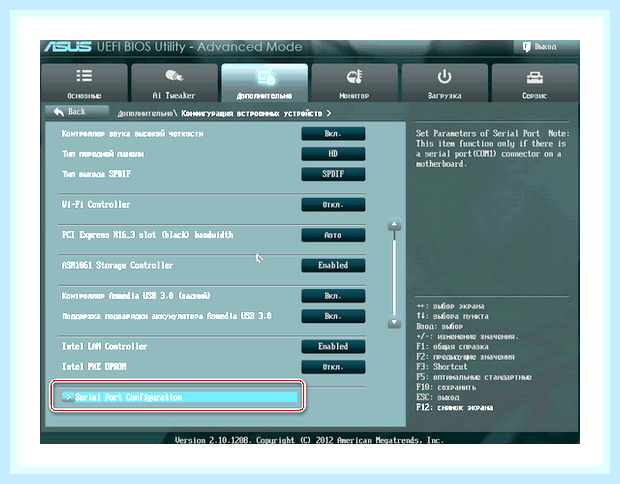The width and height of the screenshot is (620, 484).
Task: Change Asmedia USB battery charging support value
Action: pyautogui.click(x=333, y=316)
